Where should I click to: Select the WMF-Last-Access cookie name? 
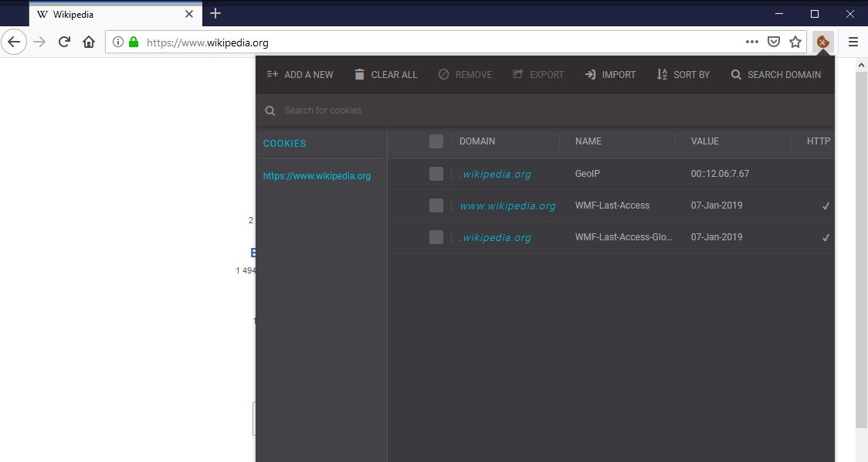pyautogui.click(x=612, y=205)
